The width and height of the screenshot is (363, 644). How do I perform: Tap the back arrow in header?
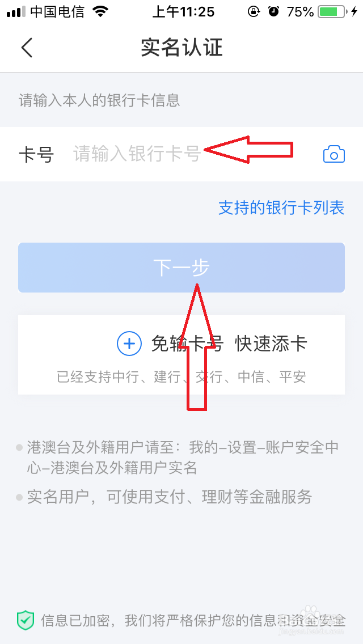(27, 48)
